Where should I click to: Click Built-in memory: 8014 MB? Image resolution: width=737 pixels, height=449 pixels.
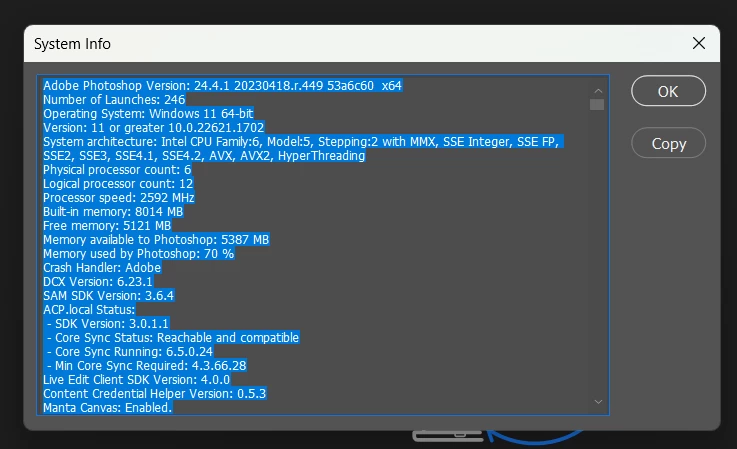point(113,212)
